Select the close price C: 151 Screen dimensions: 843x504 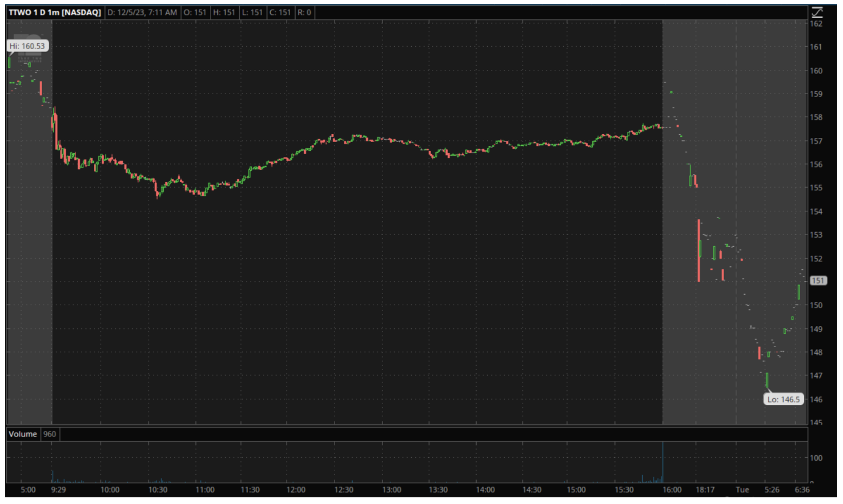coord(280,12)
